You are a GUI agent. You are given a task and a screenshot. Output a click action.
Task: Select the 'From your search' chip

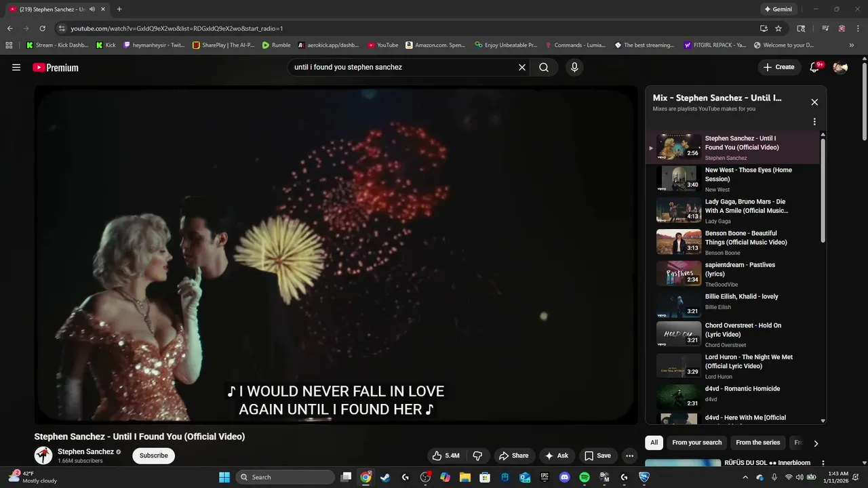(696, 443)
